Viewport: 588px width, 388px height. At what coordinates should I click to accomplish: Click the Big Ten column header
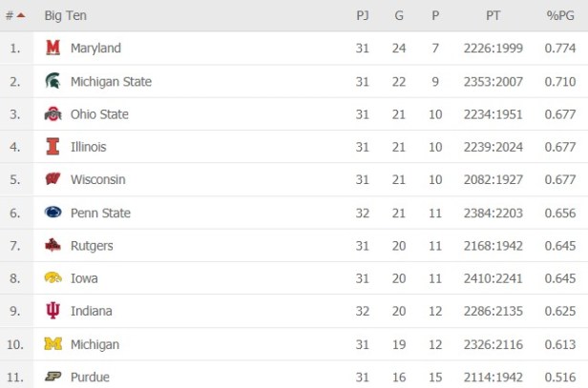point(65,15)
